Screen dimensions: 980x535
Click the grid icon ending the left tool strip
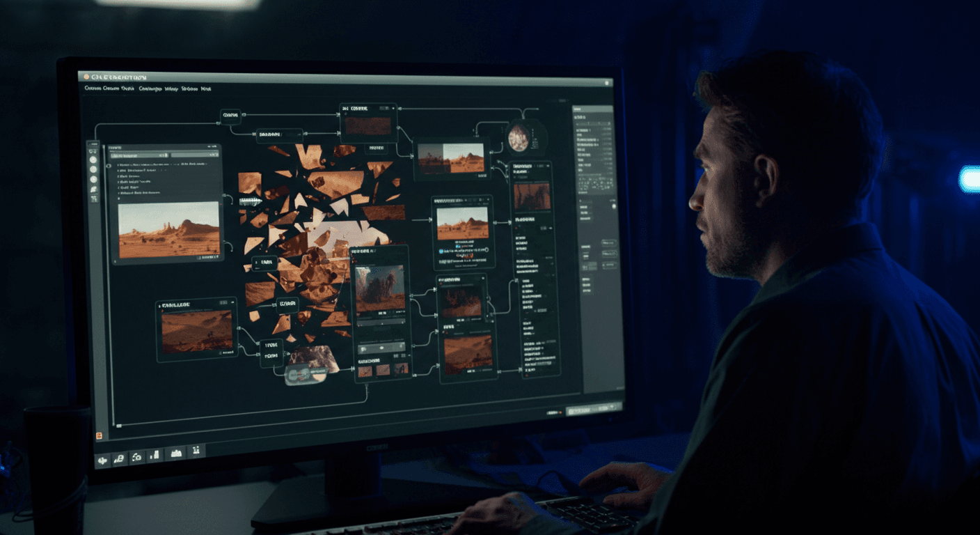click(94, 199)
